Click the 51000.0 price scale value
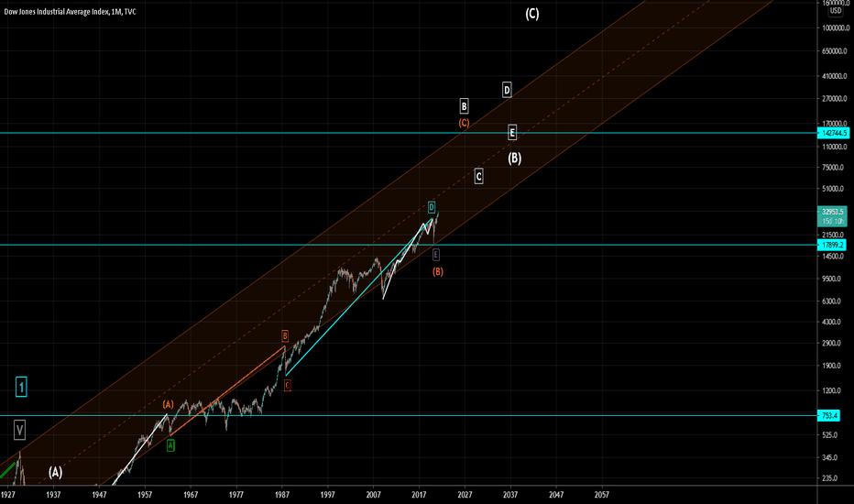Viewport: 854px width, 504px height. 833,189
